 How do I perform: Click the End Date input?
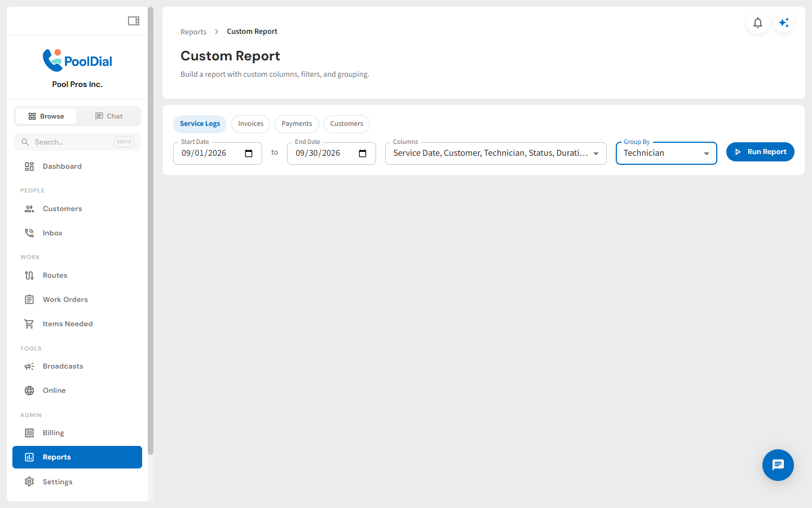[x=332, y=154]
